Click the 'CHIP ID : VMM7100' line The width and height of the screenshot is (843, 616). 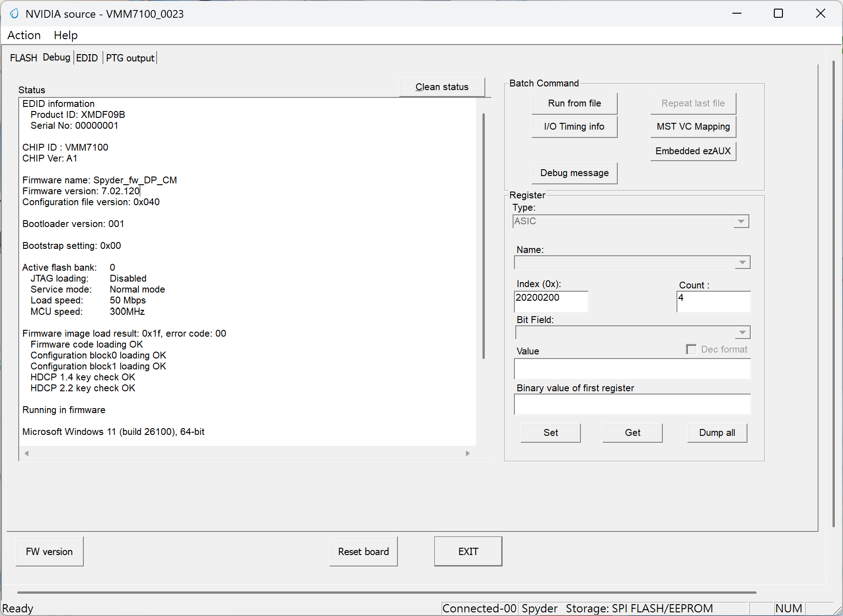[x=65, y=147]
